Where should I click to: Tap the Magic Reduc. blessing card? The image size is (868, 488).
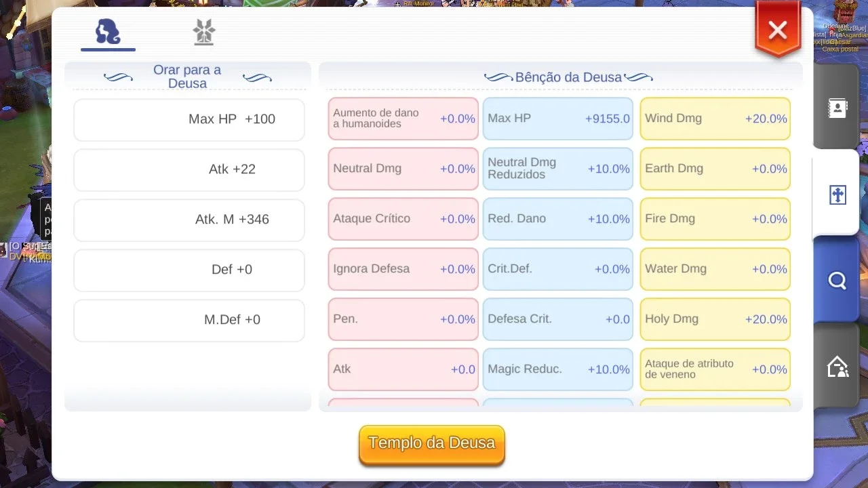[x=558, y=369]
